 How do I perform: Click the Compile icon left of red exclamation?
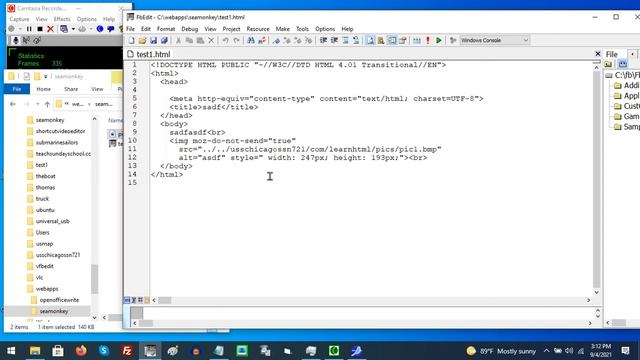417,40
